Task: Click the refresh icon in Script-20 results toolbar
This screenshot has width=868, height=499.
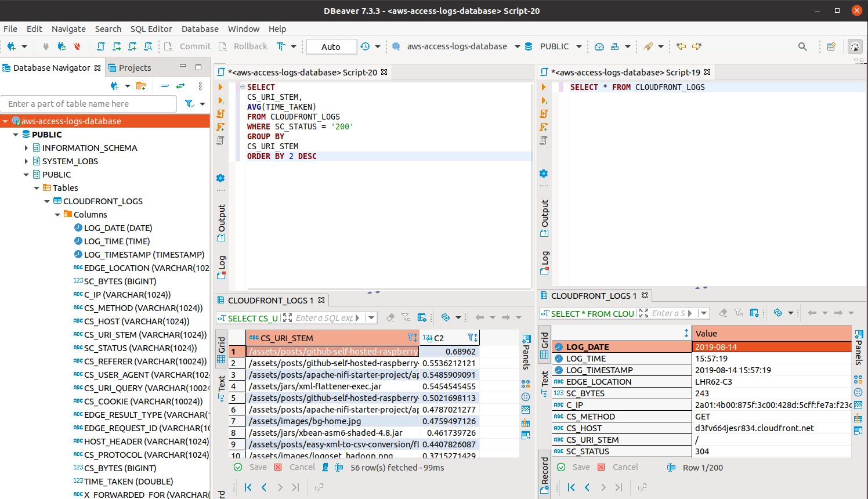Action: (446, 317)
